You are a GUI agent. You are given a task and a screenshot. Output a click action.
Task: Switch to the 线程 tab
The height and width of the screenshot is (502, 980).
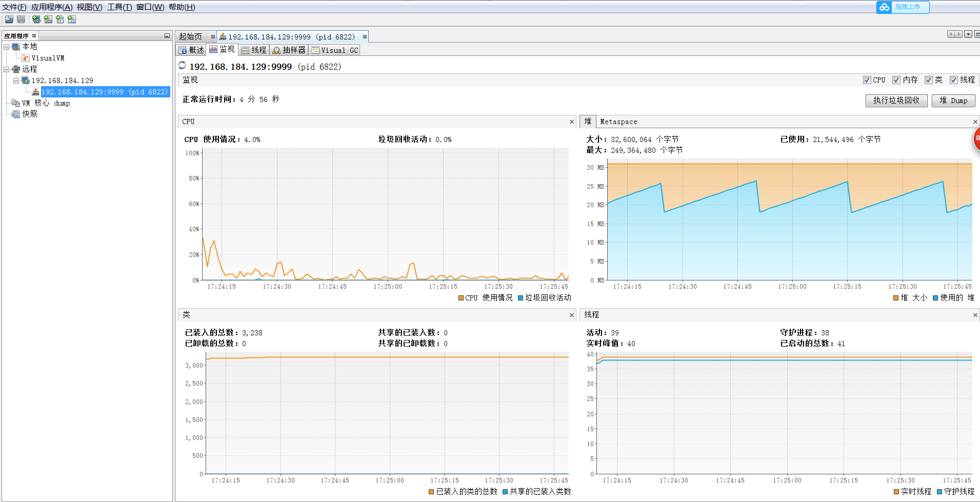tap(253, 50)
